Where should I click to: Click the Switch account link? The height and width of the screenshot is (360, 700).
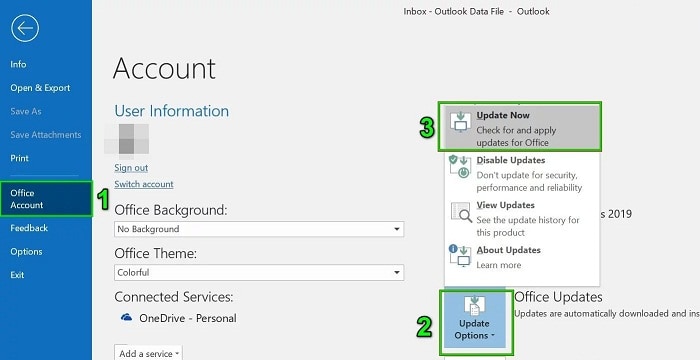pyautogui.click(x=144, y=184)
